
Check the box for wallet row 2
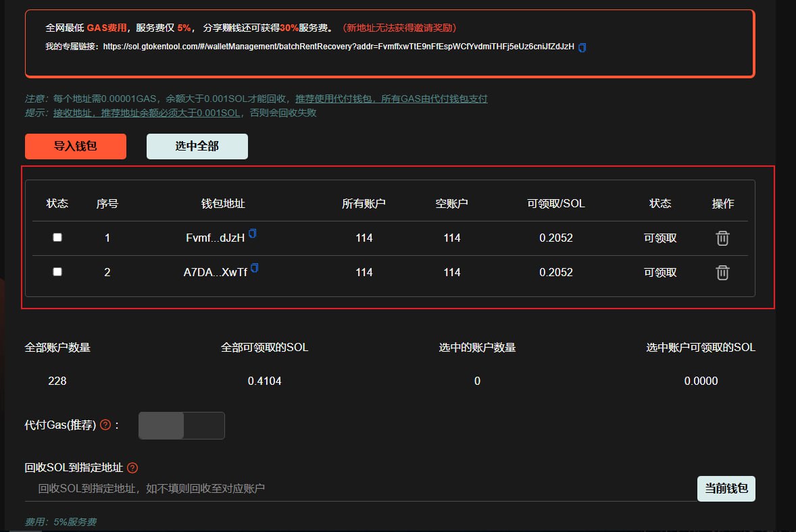pyautogui.click(x=57, y=272)
